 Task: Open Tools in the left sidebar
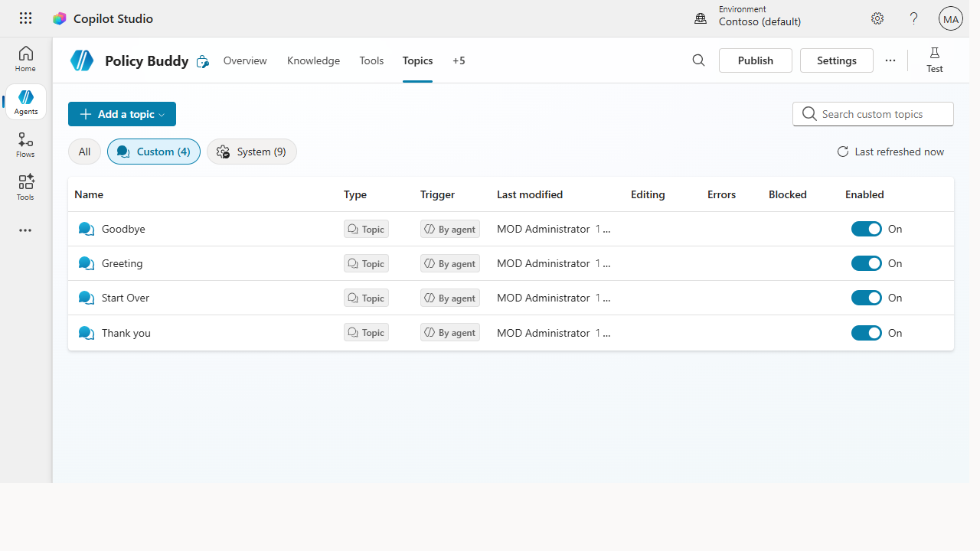pos(25,187)
